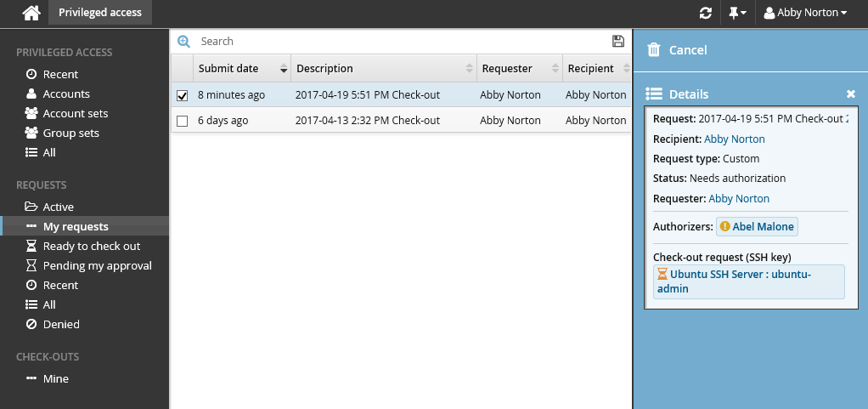Click the magnifier icon beside Search
Viewport: 868px width, 409px height.
[x=183, y=41]
